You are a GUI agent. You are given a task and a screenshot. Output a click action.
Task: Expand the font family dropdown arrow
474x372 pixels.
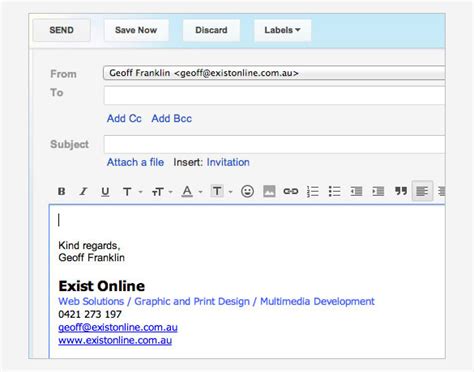coord(140,192)
